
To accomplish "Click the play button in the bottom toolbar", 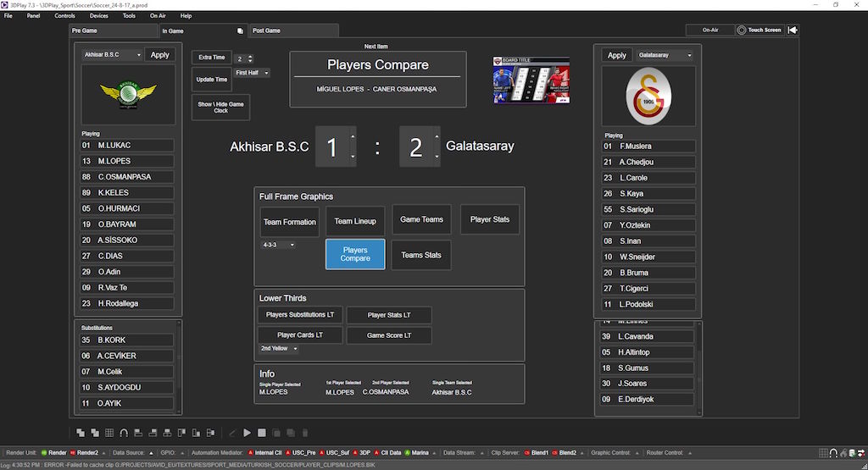I will click(x=247, y=433).
